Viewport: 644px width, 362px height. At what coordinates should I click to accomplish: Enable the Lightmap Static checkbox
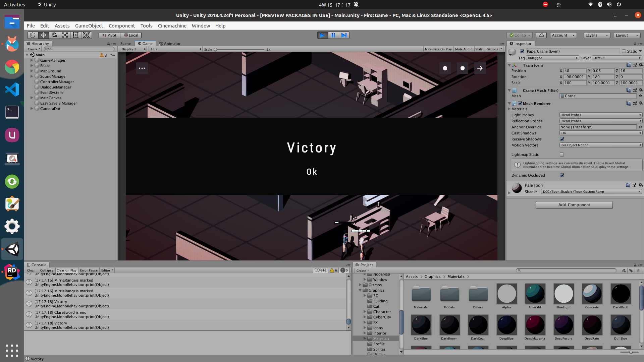562,155
